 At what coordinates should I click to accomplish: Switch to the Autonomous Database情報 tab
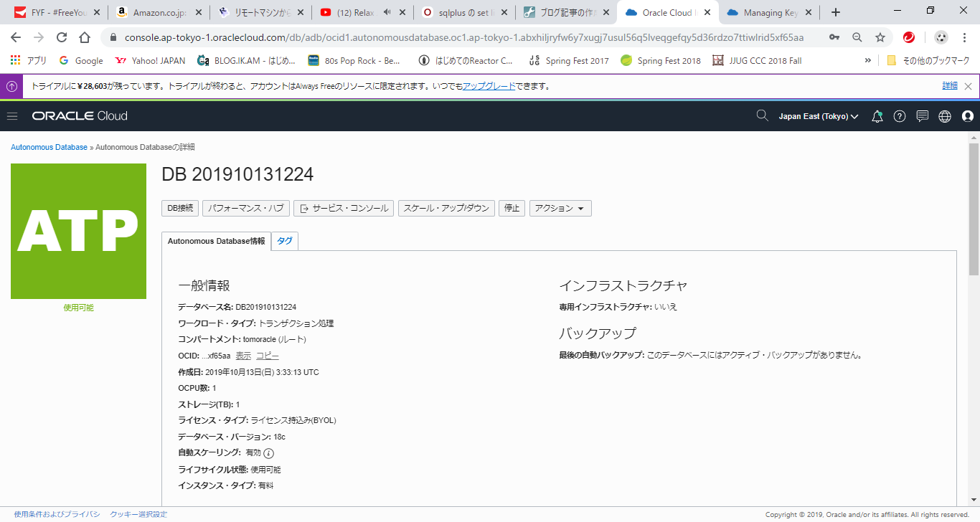pos(216,242)
